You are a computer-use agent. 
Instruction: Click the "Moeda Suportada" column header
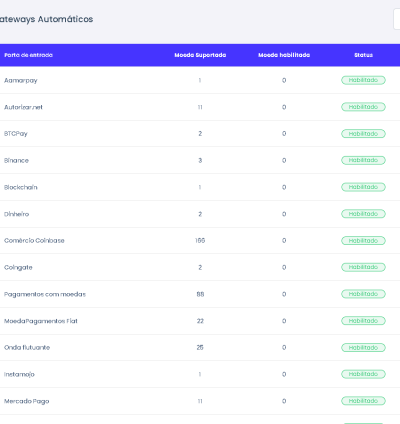(200, 55)
